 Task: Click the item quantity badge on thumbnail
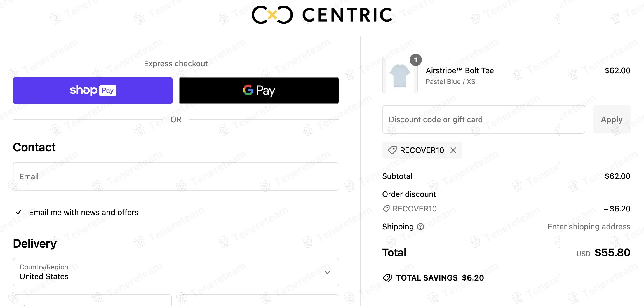click(x=415, y=60)
